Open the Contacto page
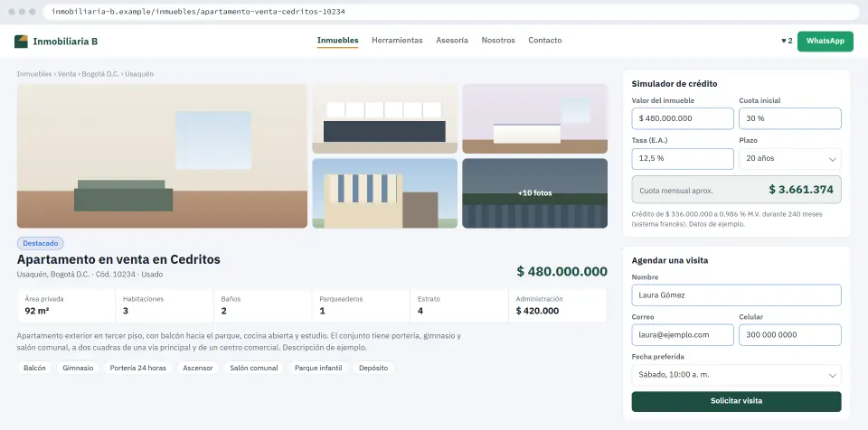868x430 pixels. [544, 41]
